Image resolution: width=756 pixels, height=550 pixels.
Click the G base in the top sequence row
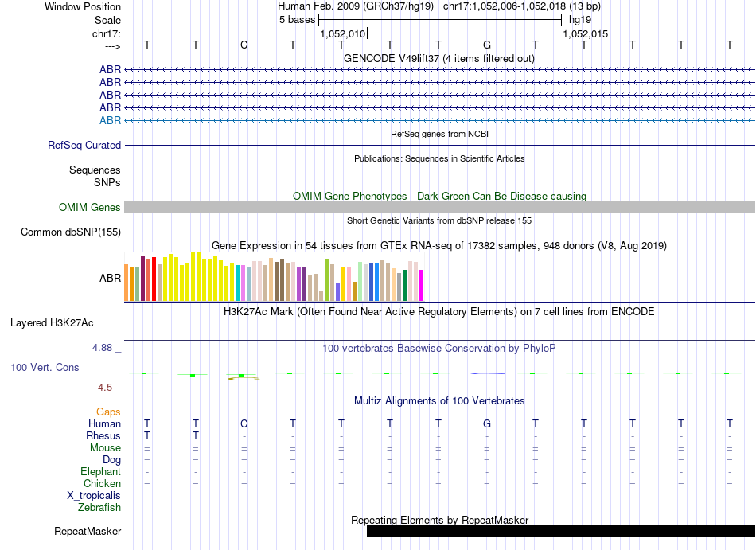coord(487,45)
